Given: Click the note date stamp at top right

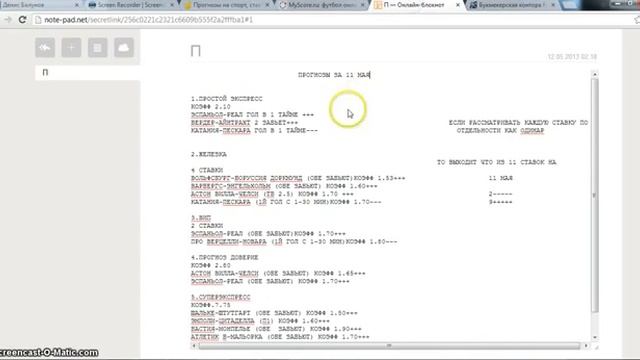Looking at the screenshot, I should point(572,57).
